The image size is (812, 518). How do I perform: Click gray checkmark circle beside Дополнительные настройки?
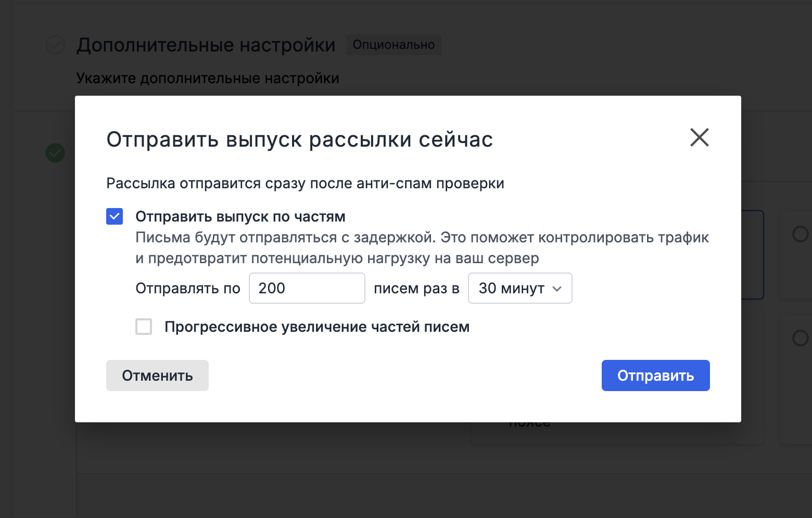pos(55,45)
